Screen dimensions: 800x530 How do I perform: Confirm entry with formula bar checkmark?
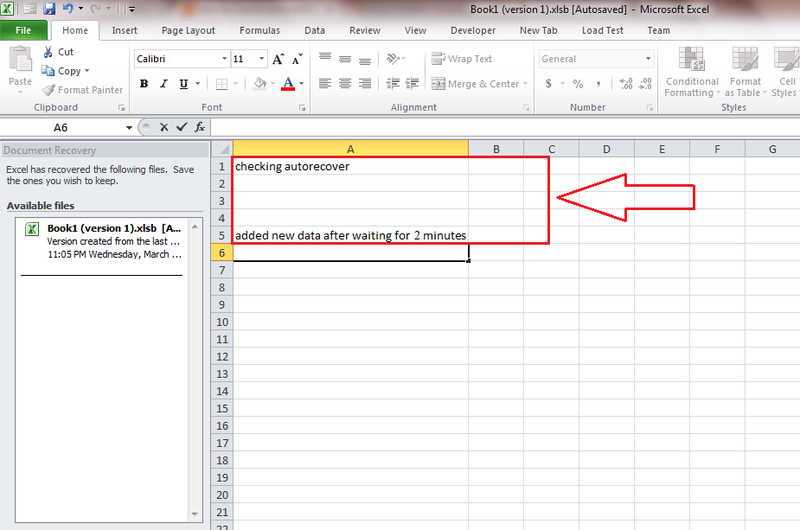click(x=182, y=127)
